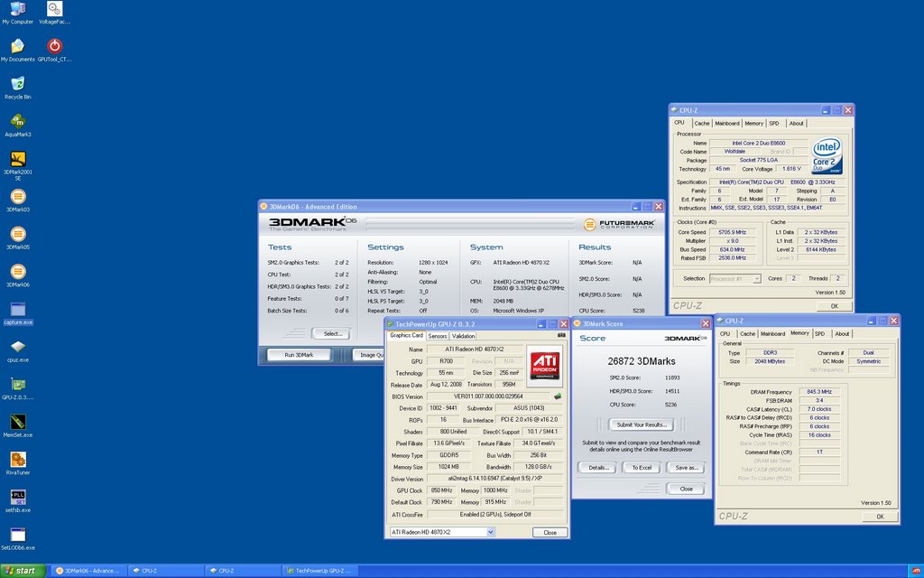Click the BIOS Version field in GPU-Z

click(489, 396)
